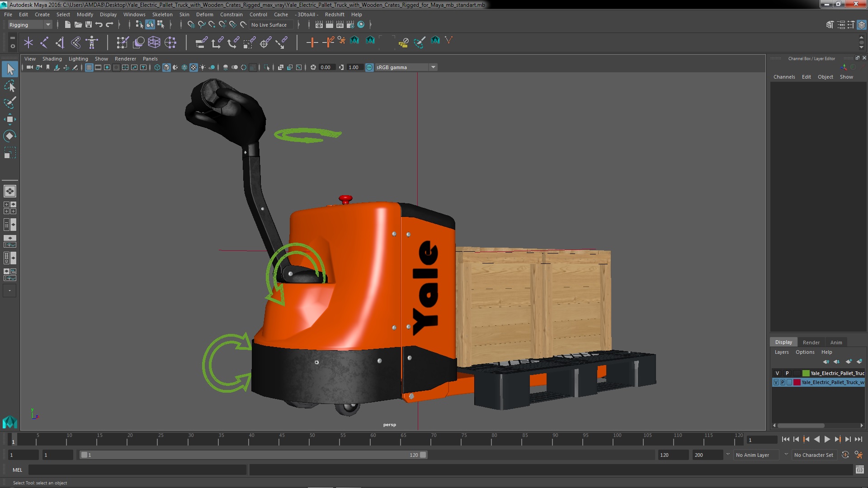Click the Create Lattice shelf icon

click(x=154, y=42)
